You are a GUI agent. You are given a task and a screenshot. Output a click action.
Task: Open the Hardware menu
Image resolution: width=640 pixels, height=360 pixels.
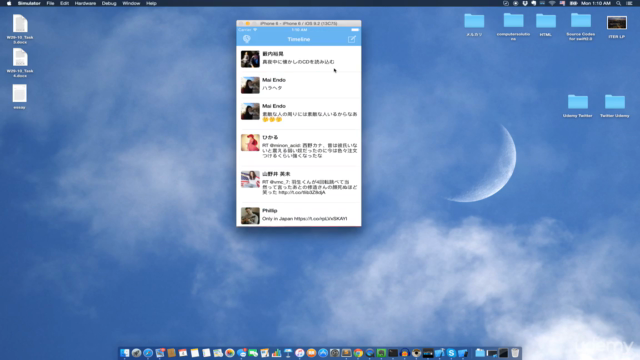point(85,3)
